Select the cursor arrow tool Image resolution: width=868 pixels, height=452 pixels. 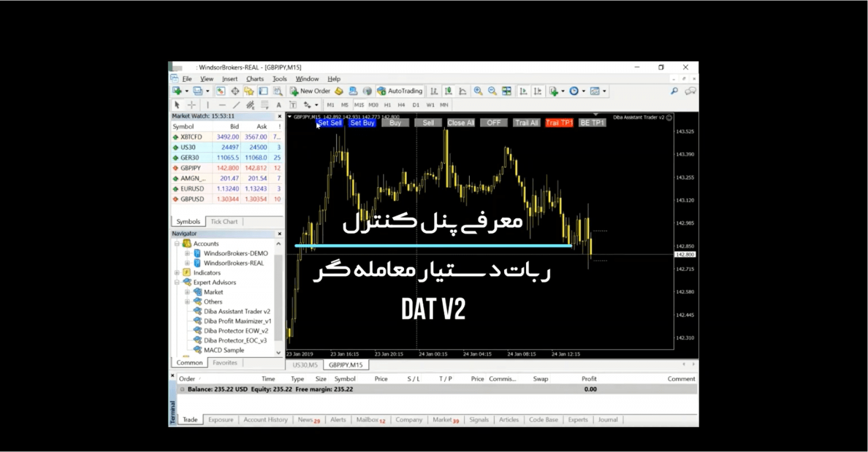[x=176, y=105]
